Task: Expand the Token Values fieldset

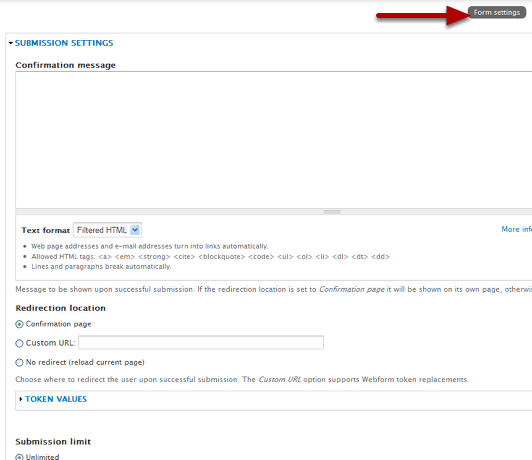Action: pos(56,399)
